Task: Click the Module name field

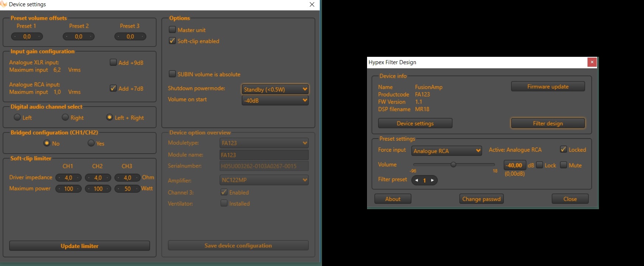Action: [264, 155]
